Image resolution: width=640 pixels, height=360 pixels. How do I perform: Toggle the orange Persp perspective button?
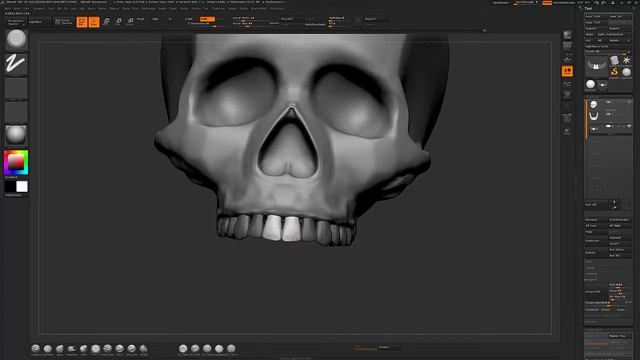tap(567, 71)
